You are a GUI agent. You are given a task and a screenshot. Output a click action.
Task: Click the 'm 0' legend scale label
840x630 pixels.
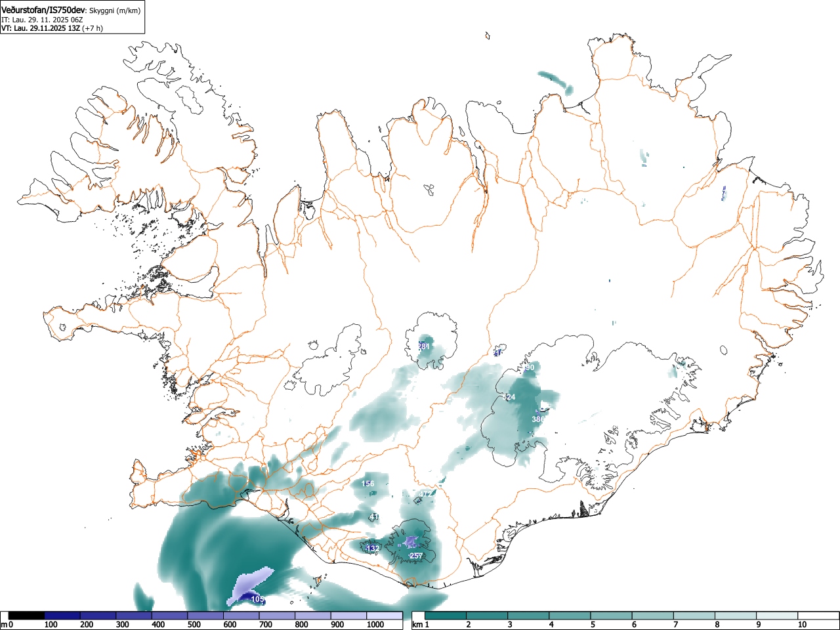coord(7,625)
